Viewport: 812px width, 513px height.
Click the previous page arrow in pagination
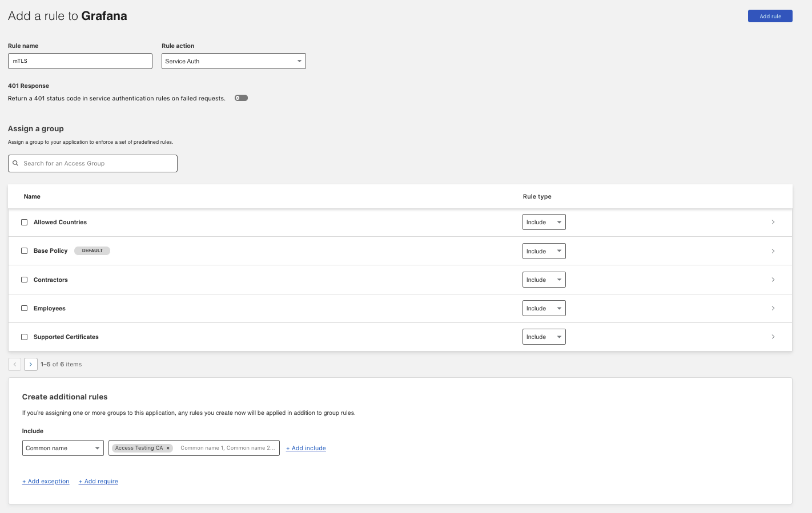pyautogui.click(x=15, y=364)
